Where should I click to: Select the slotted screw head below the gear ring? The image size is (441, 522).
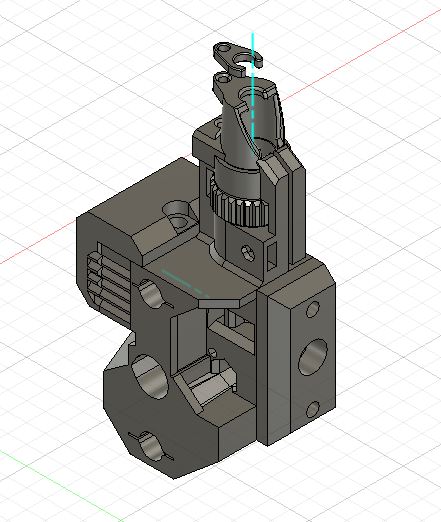tap(248, 253)
